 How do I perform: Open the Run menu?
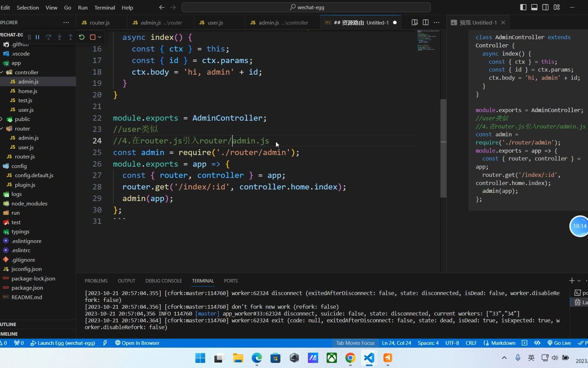click(x=83, y=7)
